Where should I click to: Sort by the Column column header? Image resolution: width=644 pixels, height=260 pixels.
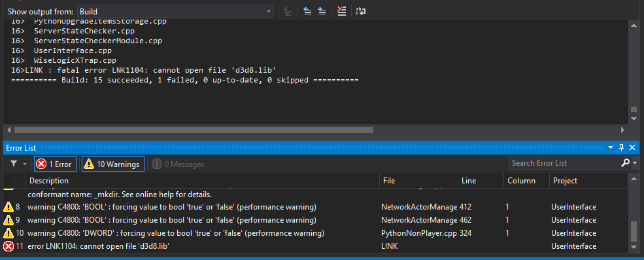click(x=526, y=181)
